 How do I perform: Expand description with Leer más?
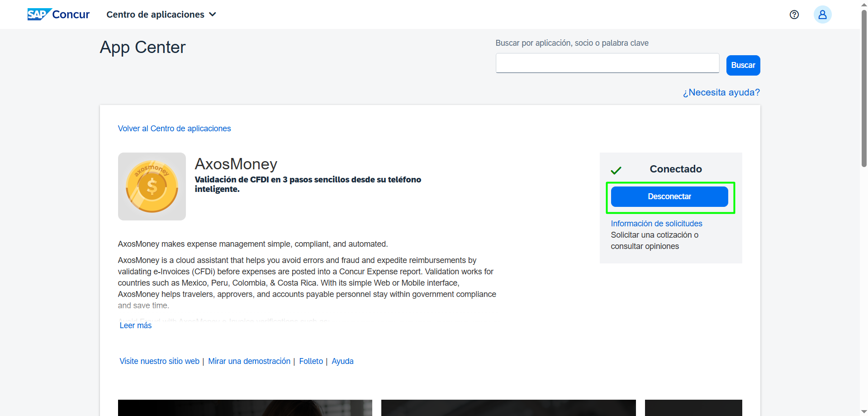point(135,325)
